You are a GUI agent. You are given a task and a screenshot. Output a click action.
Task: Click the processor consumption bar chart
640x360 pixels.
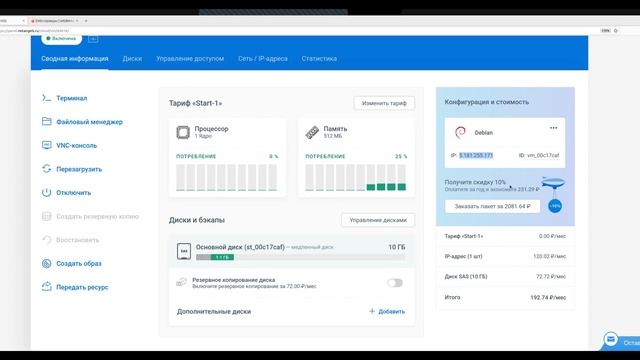point(227,178)
